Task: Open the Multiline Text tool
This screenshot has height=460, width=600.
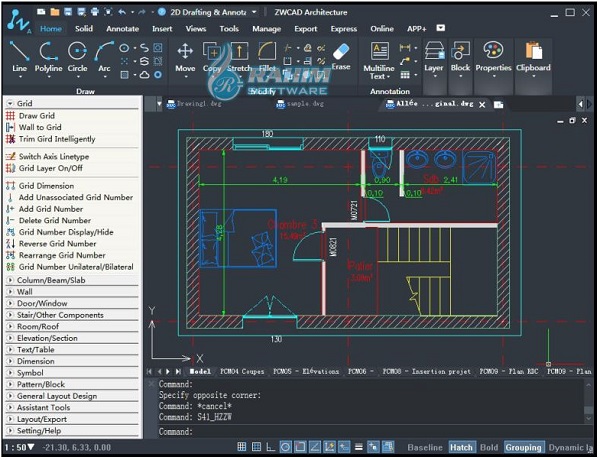Action: 379,59
